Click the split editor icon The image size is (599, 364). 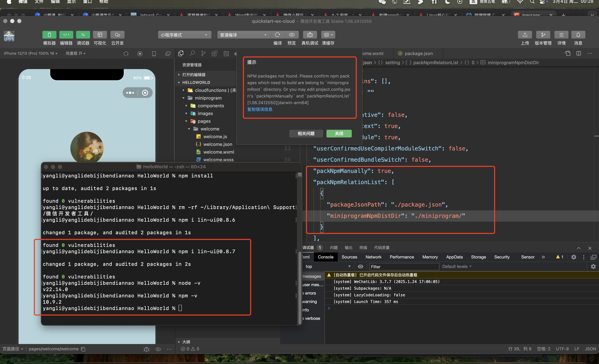[x=579, y=53]
